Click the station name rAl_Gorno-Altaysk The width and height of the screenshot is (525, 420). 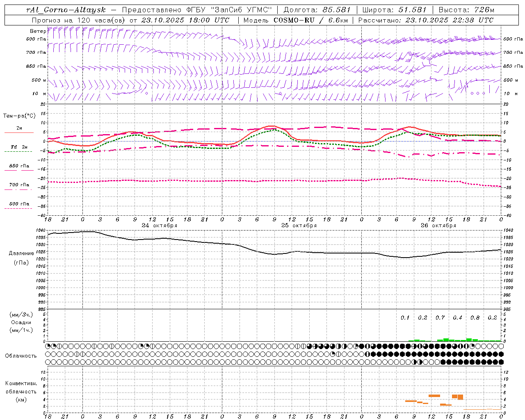(66, 10)
